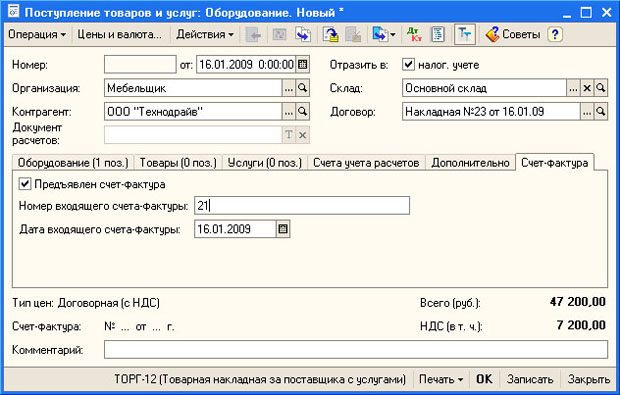The width and height of the screenshot is (620, 395).
Task: Click select button (...) for Договор
Action: coord(587,112)
